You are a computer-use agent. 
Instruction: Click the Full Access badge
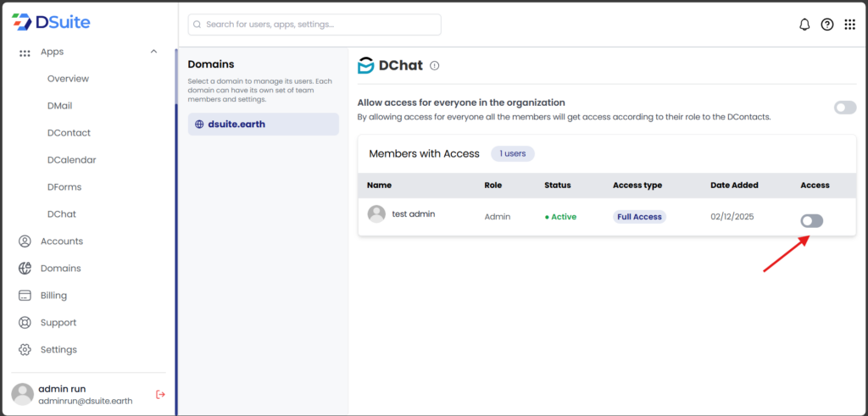(639, 217)
